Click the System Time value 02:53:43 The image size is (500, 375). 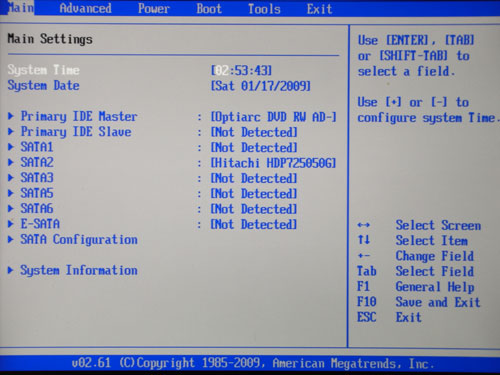click(242, 70)
